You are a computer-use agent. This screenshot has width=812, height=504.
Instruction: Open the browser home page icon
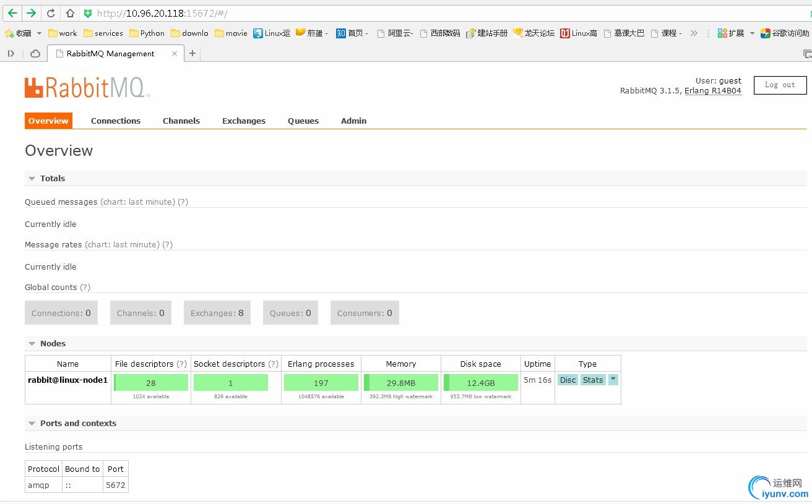(70, 13)
